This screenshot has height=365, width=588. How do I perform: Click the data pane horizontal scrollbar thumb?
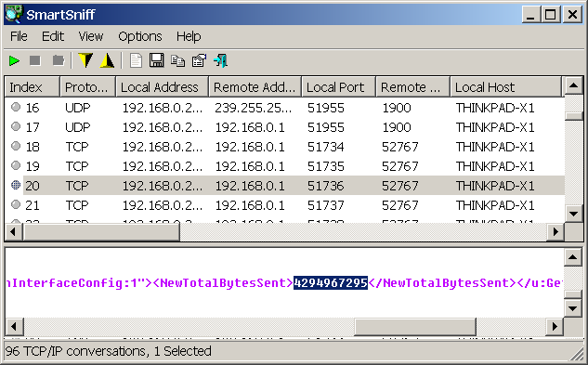point(415,326)
